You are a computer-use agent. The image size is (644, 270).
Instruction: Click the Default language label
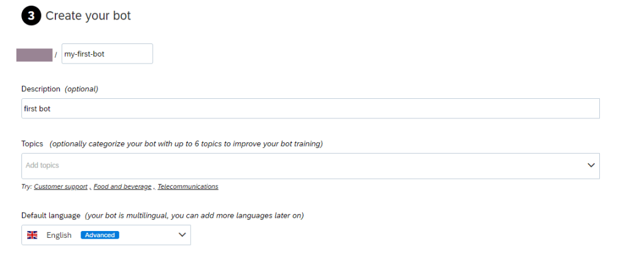tap(50, 215)
